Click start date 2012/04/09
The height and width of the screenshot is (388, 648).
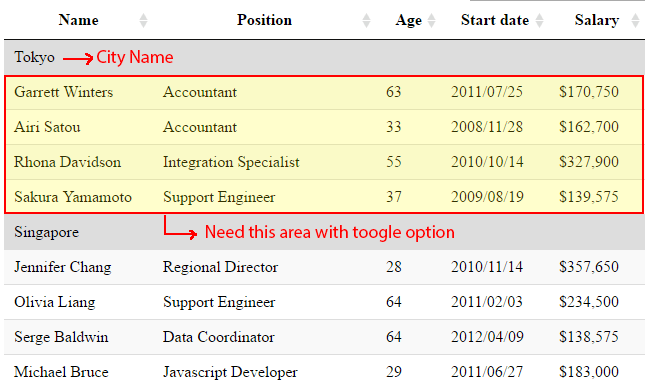(487, 337)
